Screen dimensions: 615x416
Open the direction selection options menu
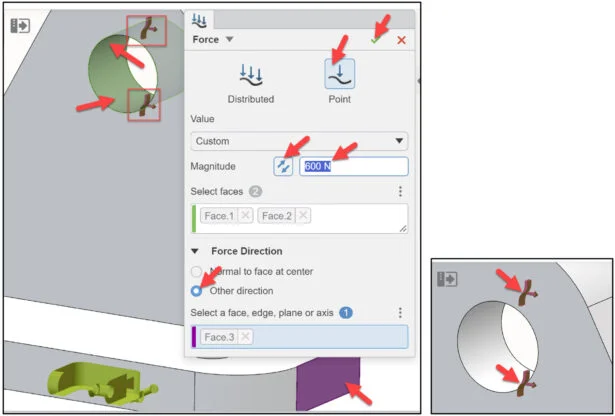coord(400,312)
